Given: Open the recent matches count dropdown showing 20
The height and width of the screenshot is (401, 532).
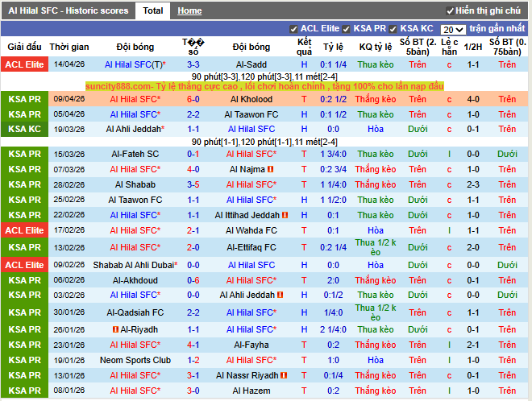Looking at the screenshot, I should (x=452, y=29).
